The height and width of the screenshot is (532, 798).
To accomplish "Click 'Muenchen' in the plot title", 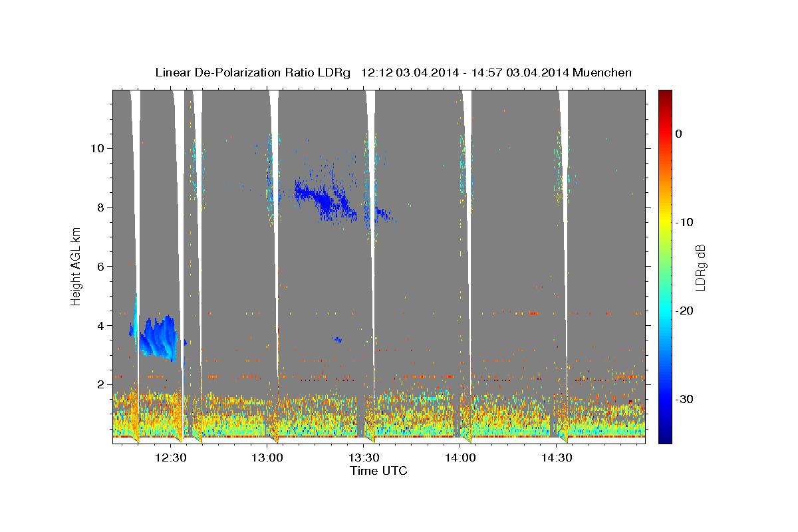I will tap(601, 72).
